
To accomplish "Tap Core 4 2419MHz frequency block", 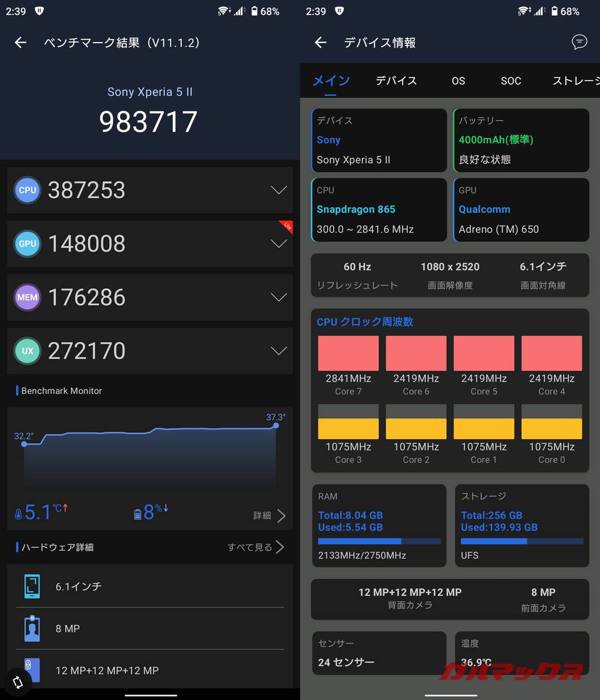I will pos(552,353).
